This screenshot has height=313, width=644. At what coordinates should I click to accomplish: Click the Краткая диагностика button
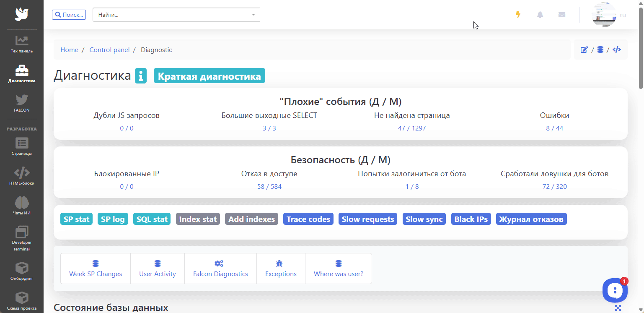point(209,76)
